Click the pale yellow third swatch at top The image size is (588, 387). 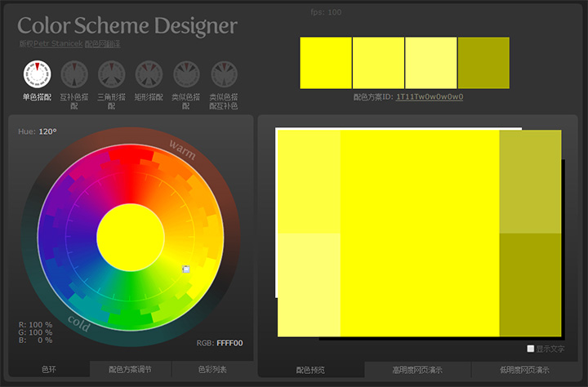(x=431, y=63)
